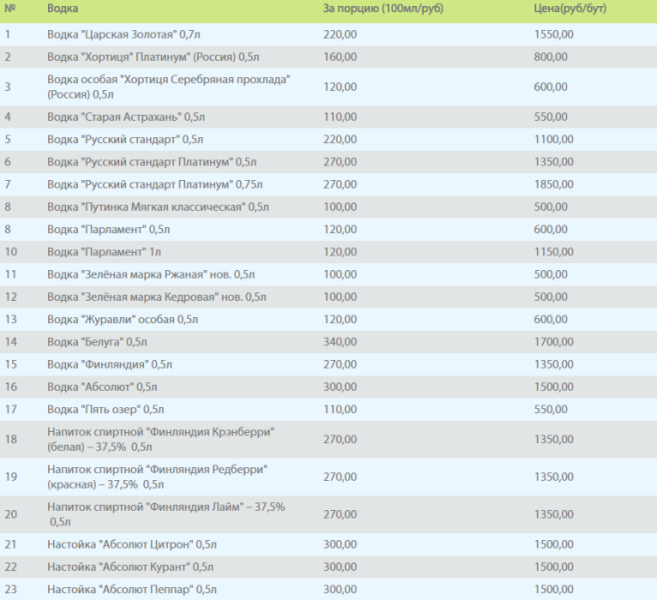Image resolution: width=657 pixels, height=600 pixels.
Task: Click bottle price 1150,00
Action: point(554,252)
